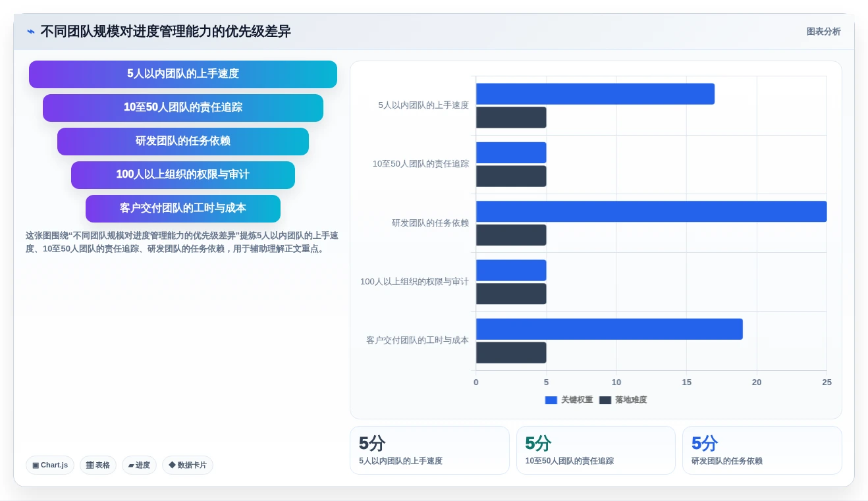Click the blue bar for 5人以内团队的上手速度
This screenshot has height=501, width=868.
[595, 94]
